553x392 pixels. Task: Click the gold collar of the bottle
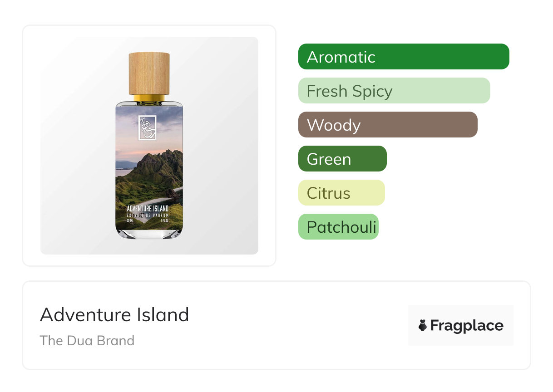(149, 97)
